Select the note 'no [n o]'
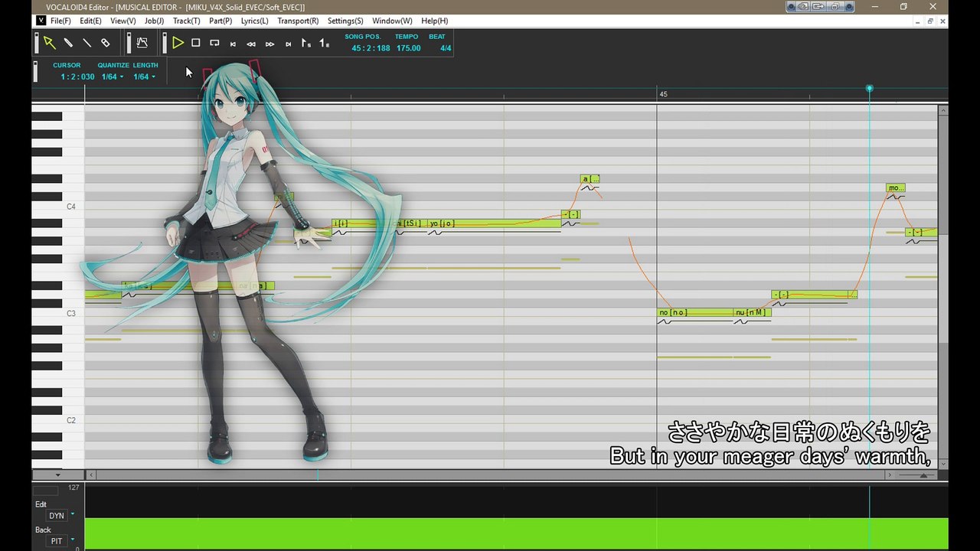 point(695,312)
